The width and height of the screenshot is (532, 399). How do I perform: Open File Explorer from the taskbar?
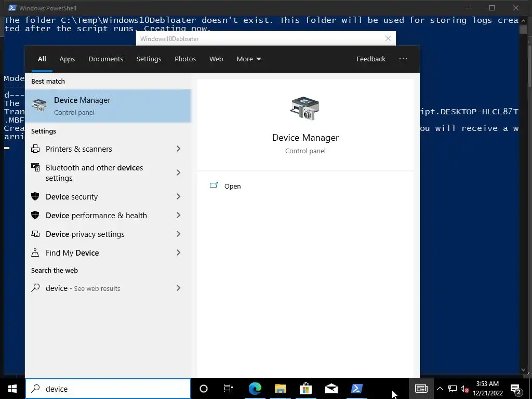pos(280,389)
